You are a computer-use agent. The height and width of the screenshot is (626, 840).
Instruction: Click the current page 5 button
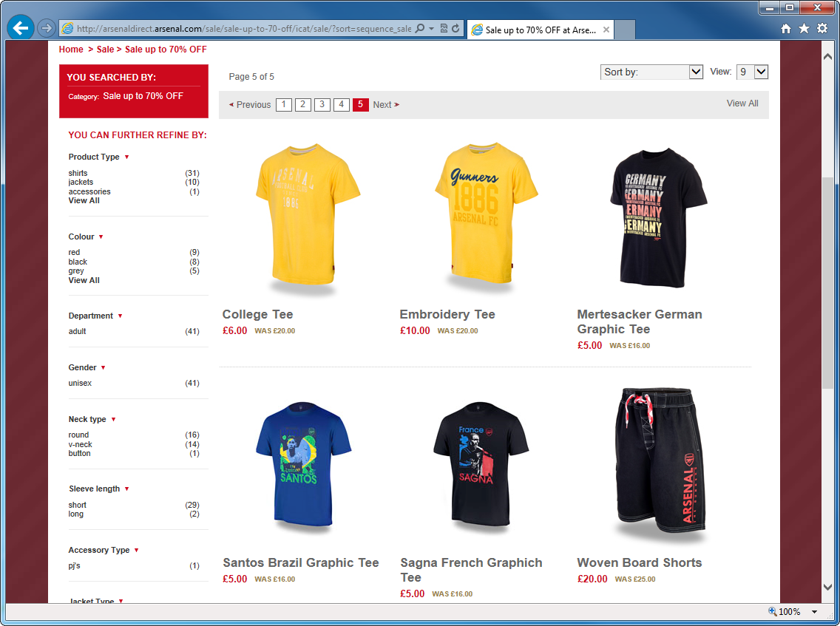pos(361,104)
